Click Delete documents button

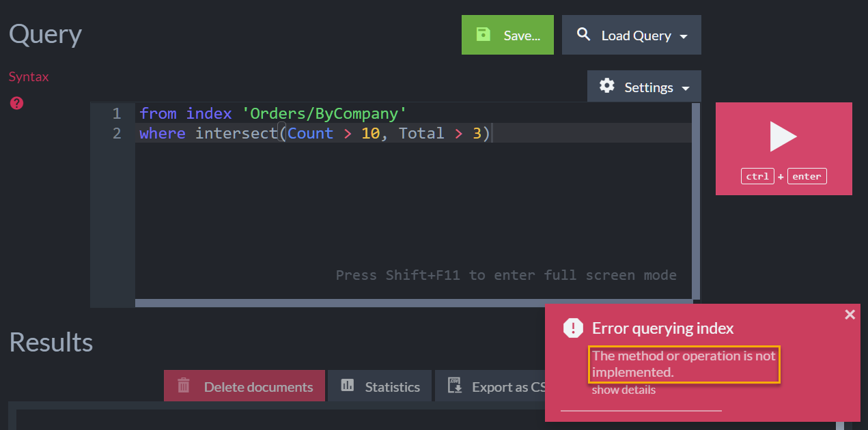pyautogui.click(x=245, y=386)
